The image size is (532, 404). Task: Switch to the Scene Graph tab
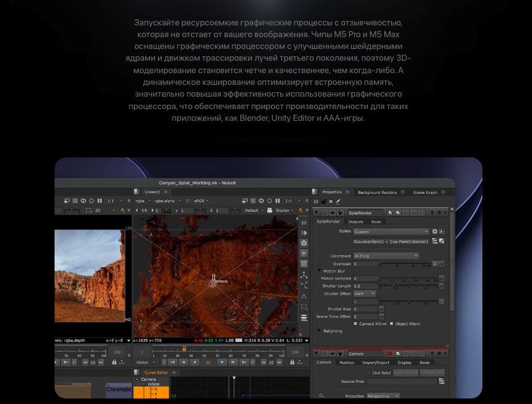[x=425, y=192]
